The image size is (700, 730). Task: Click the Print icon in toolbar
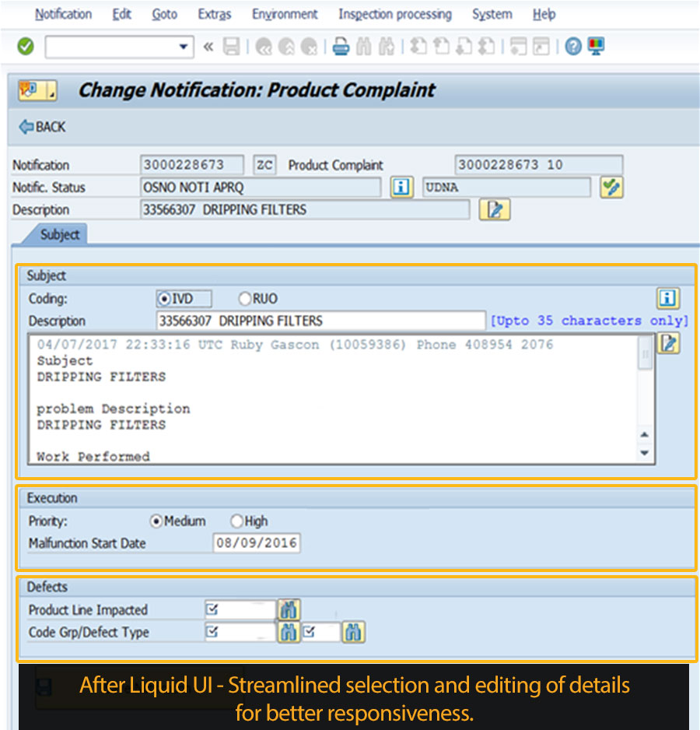click(340, 47)
